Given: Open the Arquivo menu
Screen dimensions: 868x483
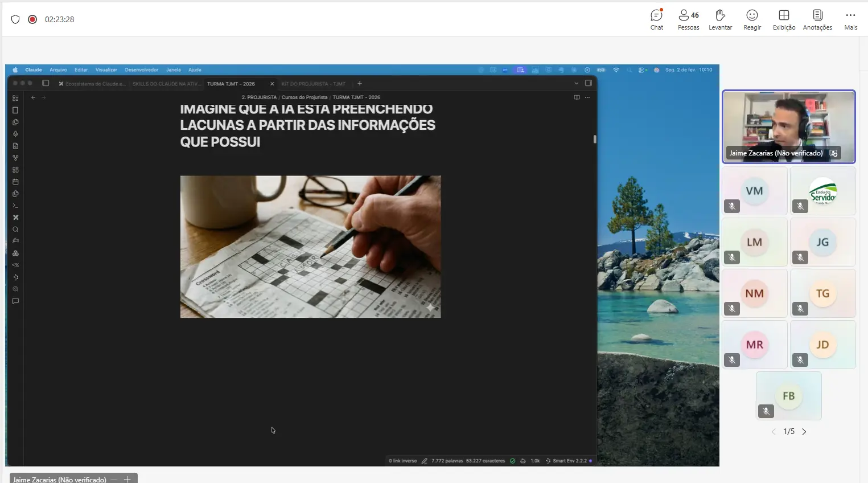Looking at the screenshot, I should pos(58,69).
